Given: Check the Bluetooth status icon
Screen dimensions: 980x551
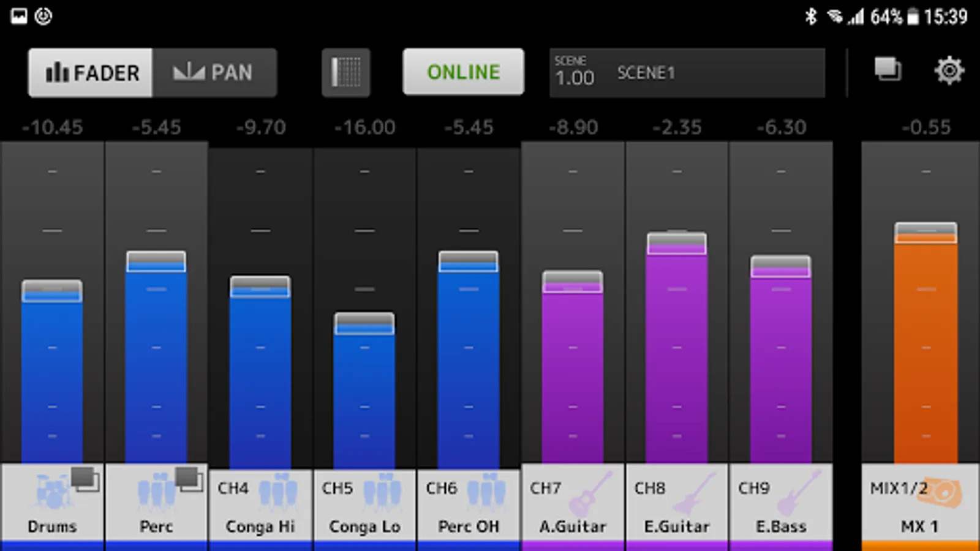Looking at the screenshot, I should (811, 17).
